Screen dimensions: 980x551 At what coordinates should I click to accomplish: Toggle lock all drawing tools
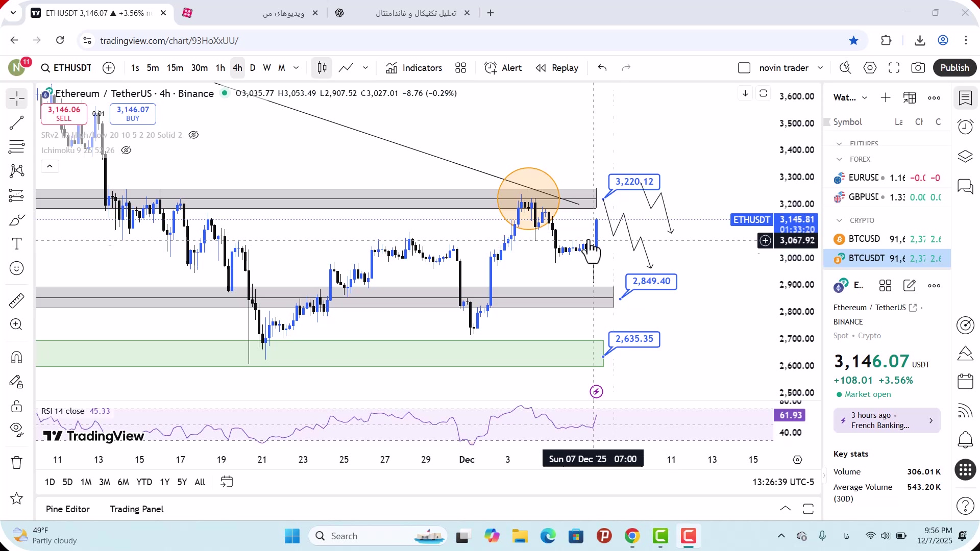coord(17,406)
